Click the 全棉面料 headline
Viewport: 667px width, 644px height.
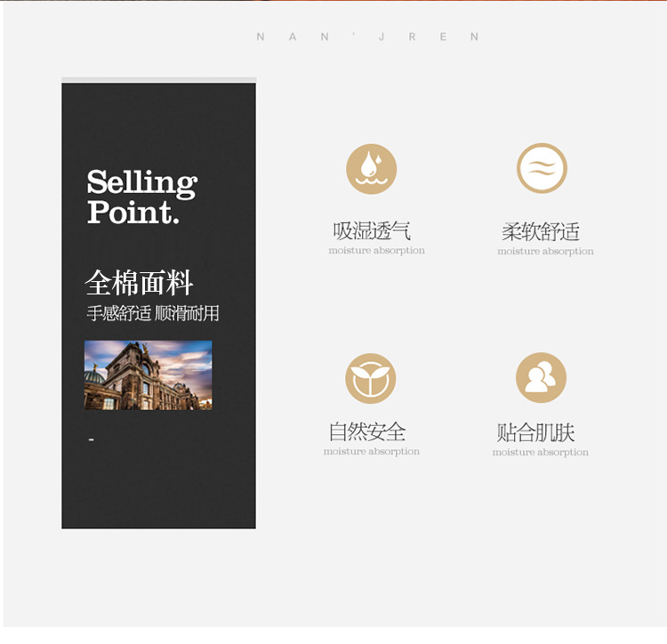(x=139, y=283)
